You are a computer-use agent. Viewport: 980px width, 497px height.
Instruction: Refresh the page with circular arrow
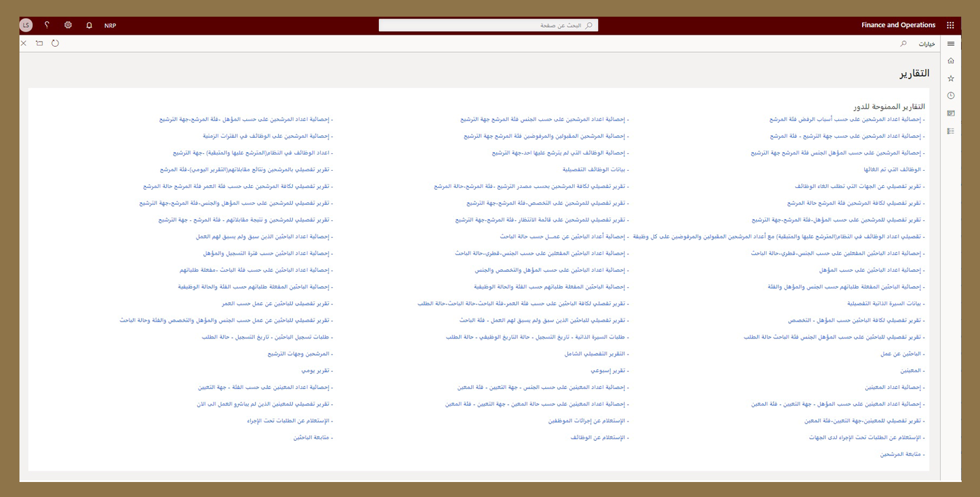(55, 43)
